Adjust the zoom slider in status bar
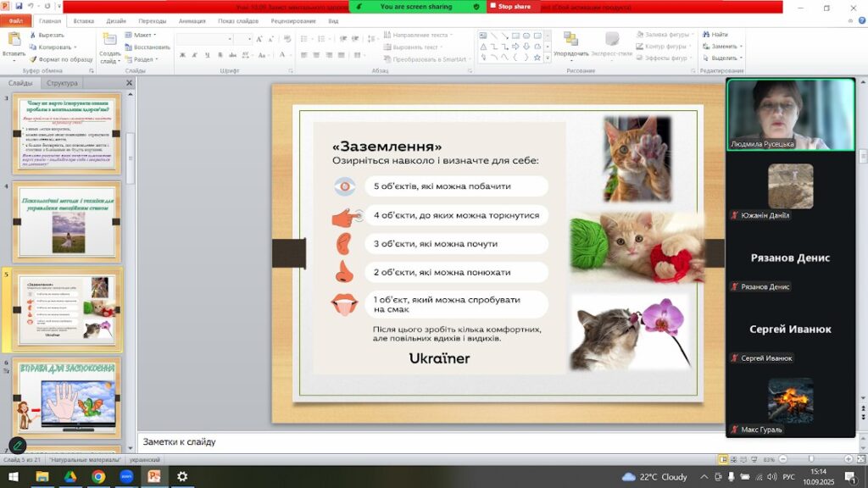Image resolution: width=868 pixels, height=488 pixels. [x=811, y=459]
